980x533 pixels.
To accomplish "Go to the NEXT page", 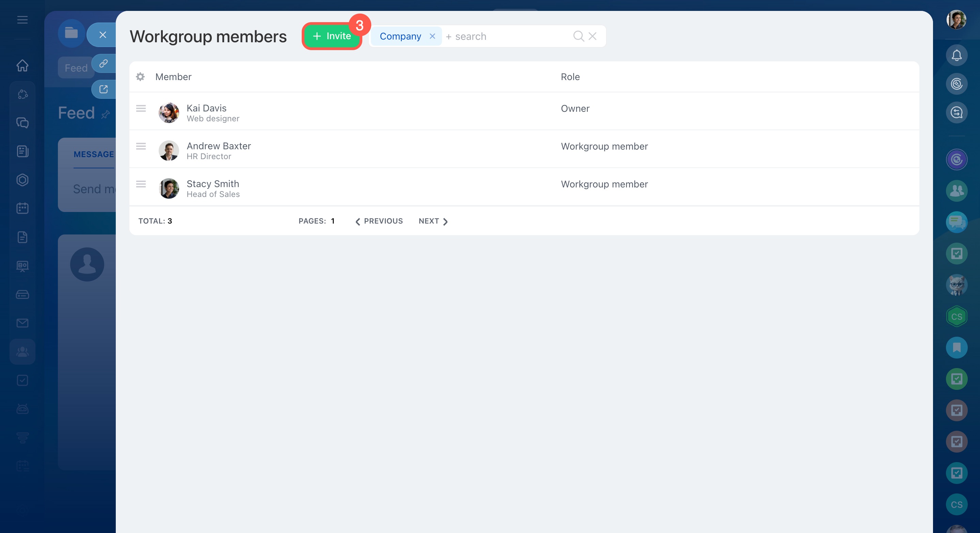I will point(433,221).
